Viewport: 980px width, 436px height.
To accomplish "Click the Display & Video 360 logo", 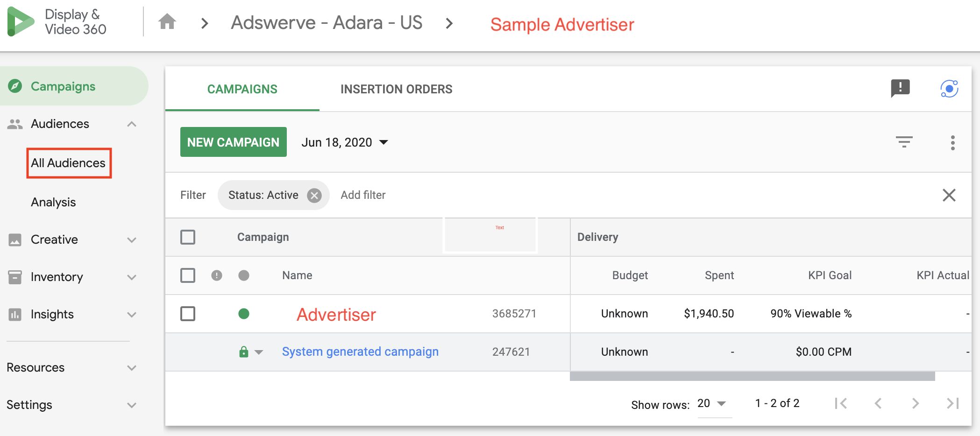I will (x=57, y=21).
